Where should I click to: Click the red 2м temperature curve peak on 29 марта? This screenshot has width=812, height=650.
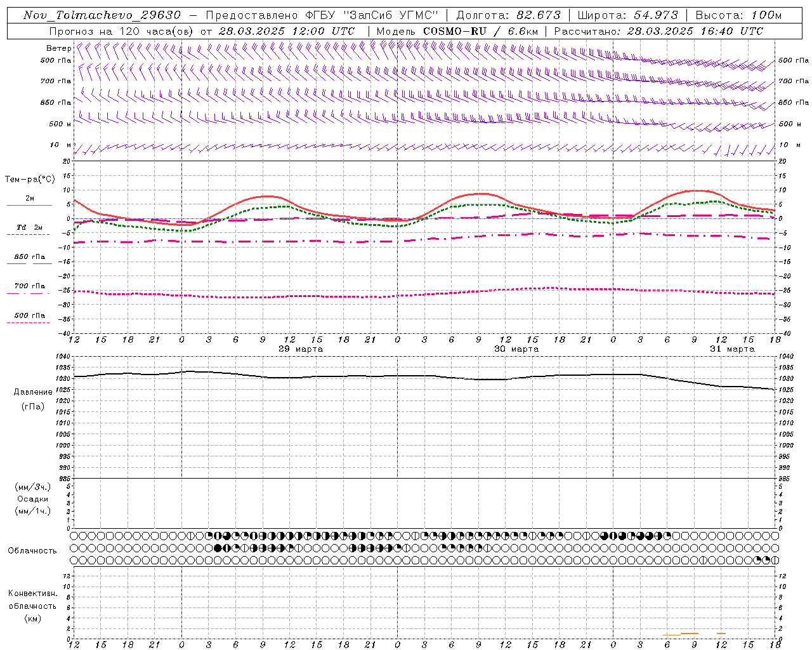(x=267, y=196)
